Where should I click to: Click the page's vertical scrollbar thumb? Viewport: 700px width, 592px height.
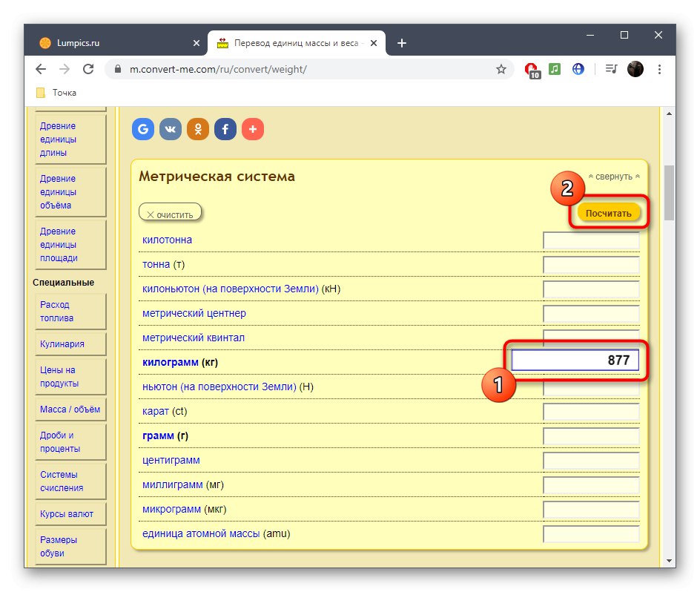coord(669,193)
